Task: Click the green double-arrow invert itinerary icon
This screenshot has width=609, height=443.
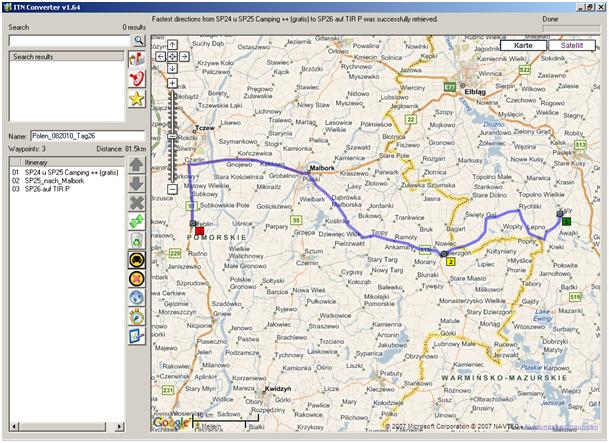Action: 137,222
